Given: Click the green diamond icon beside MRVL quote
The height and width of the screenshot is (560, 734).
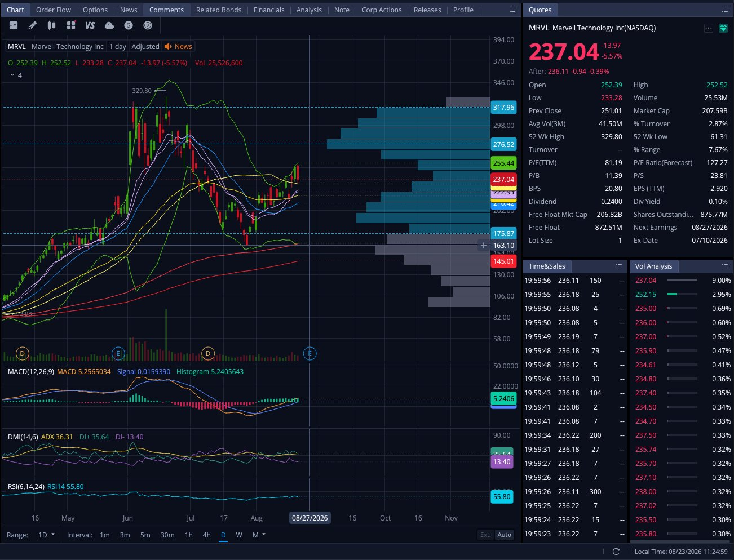Looking at the screenshot, I should tap(723, 28).
